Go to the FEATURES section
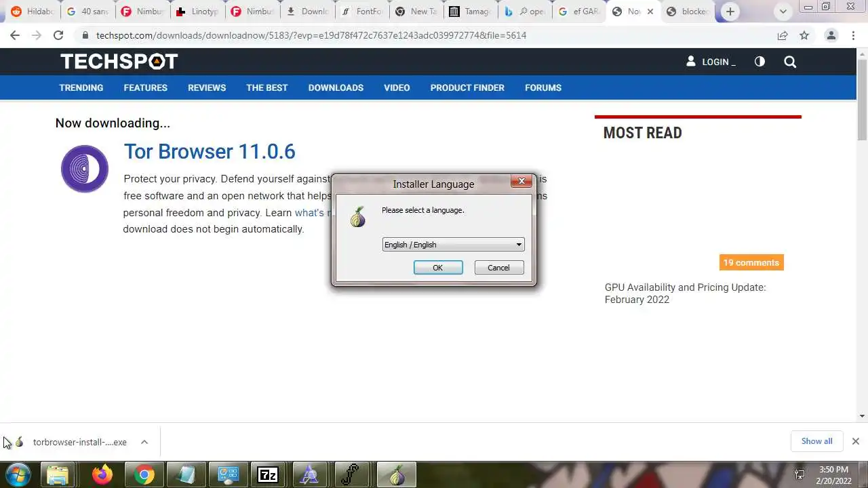This screenshot has height=488, width=868. click(x=145, y=87)
